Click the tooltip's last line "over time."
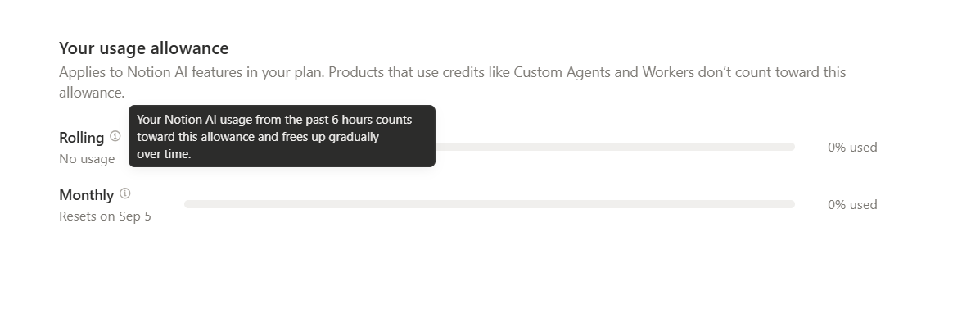Screen dimensions: 980x314 164,154
